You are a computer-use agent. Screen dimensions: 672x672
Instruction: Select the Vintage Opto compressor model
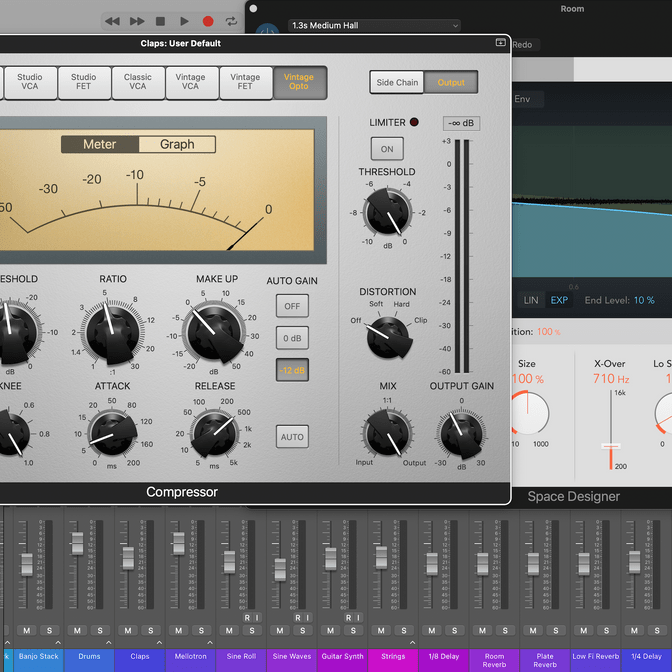pos(300,82)
